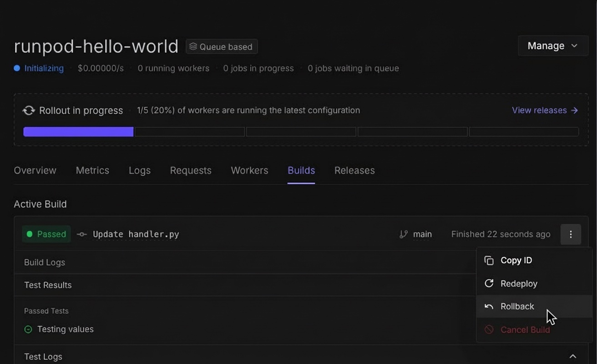Click the Copy ID icon in menu

coord(489,260)
